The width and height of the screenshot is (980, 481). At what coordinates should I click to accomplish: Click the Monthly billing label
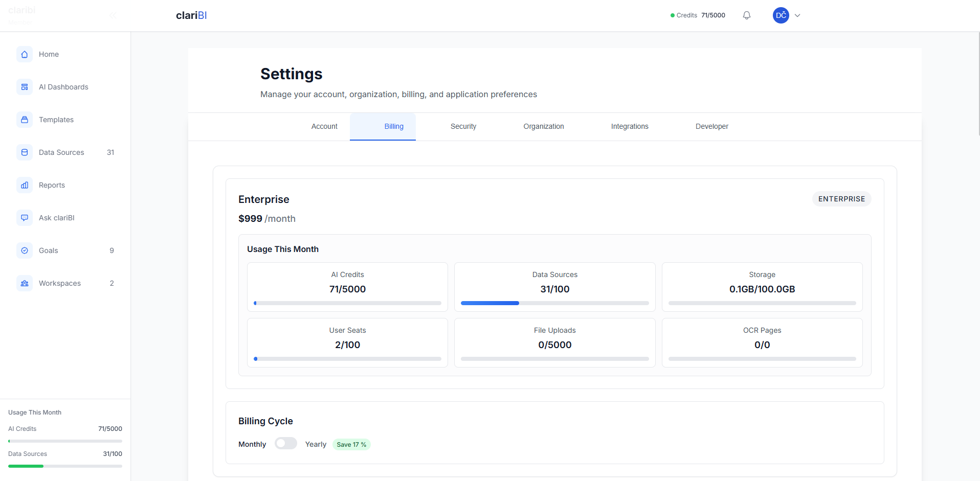point(252,444)
